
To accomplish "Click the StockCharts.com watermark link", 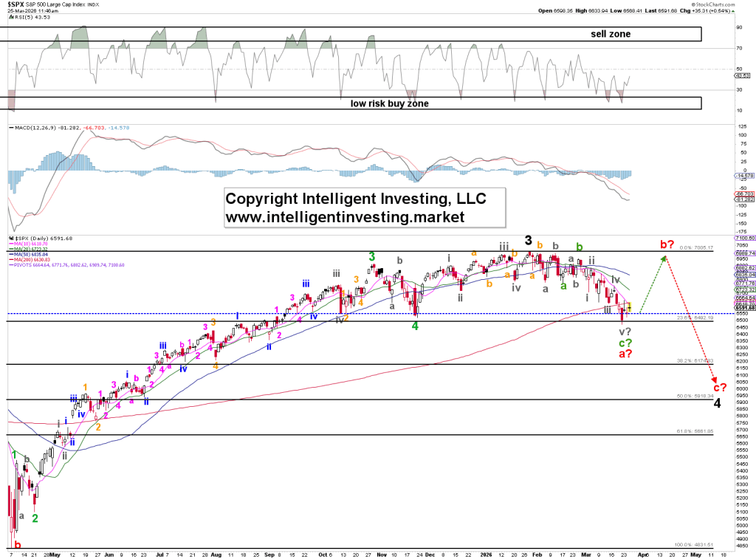I will click(721, 4).
